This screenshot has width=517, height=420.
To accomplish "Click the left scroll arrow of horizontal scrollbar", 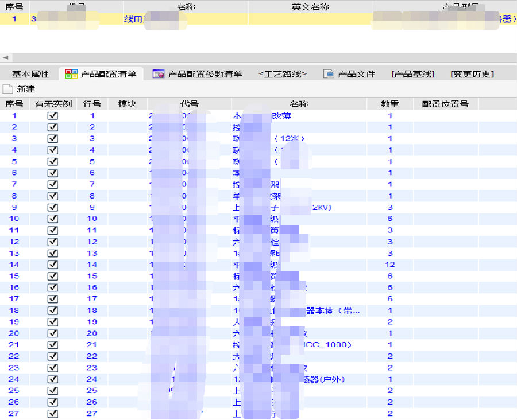I will tap(5, 58).
